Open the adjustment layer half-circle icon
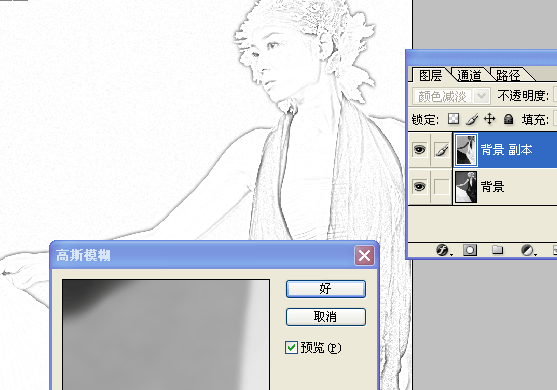Viewport: 557px width, 390px height. pos(527,250)
